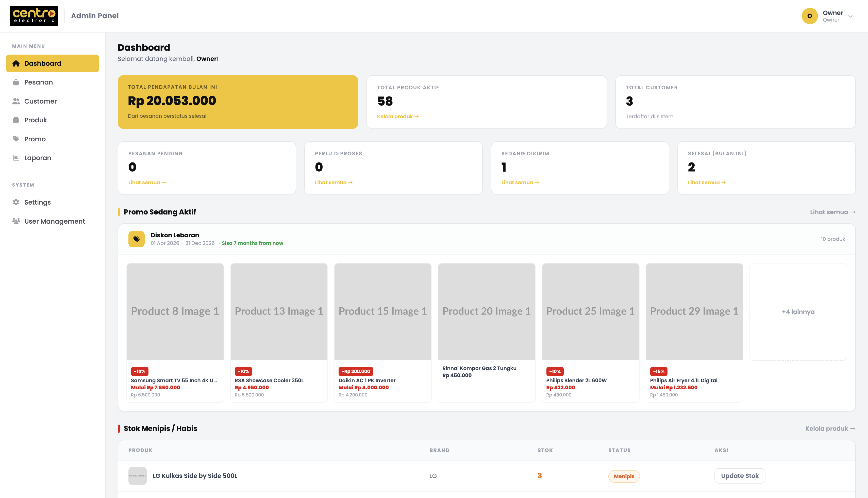Click the Laporan chart icon
Screen dimensions: 868x498
16,158
